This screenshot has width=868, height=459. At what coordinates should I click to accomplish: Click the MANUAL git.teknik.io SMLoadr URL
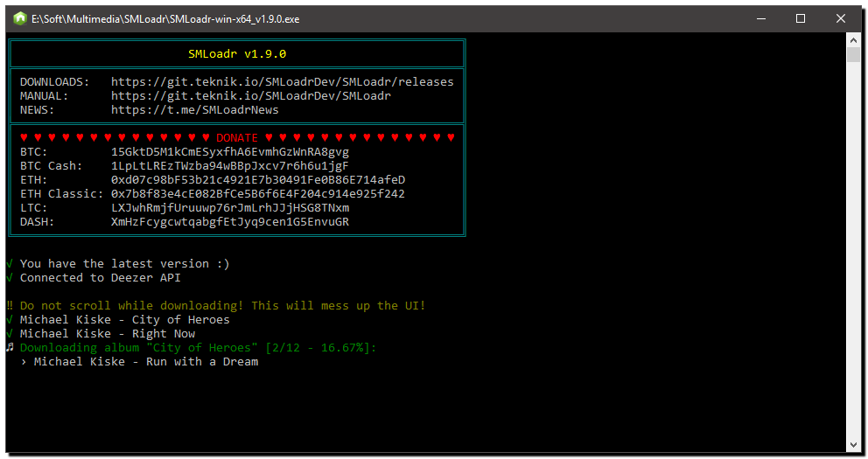(x=251, y=95)
